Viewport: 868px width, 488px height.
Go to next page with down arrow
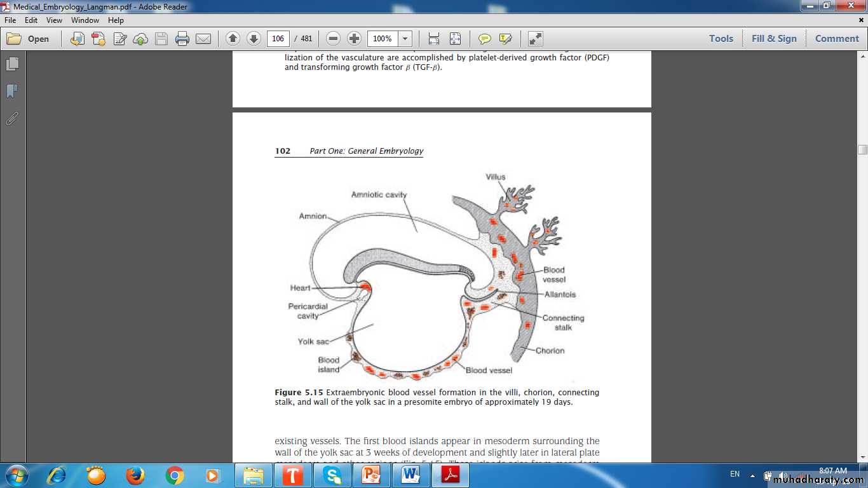[254, 39]
